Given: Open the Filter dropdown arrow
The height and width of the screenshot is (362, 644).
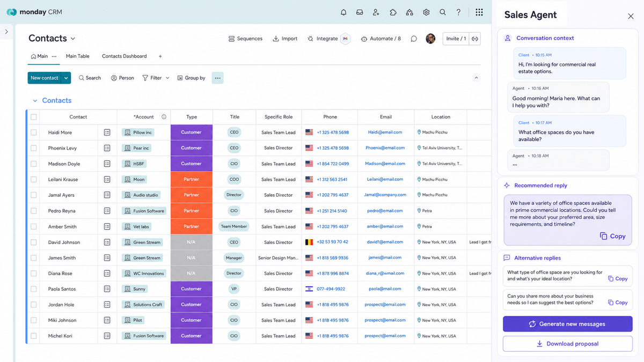Looking at the screenshot, I should 167,78.
